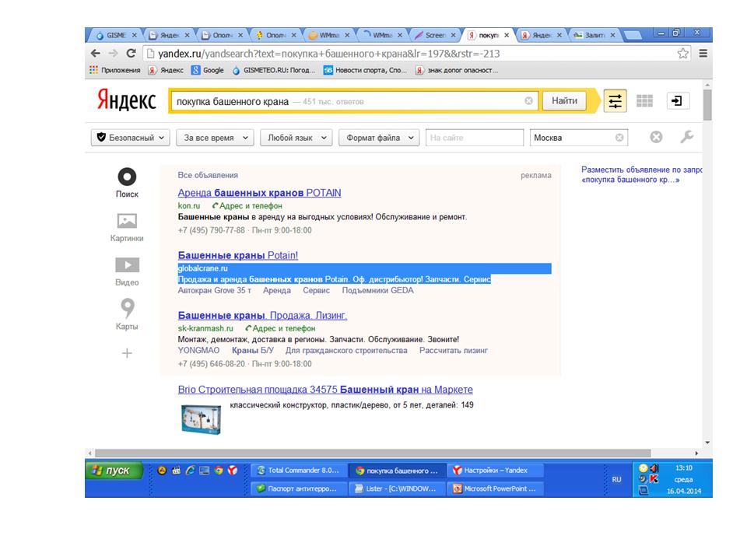Image resolution: width=747 pixels, height=560 pixels.
Task: Click Подъемники GEDA sitelink
Action: [378, 290]
